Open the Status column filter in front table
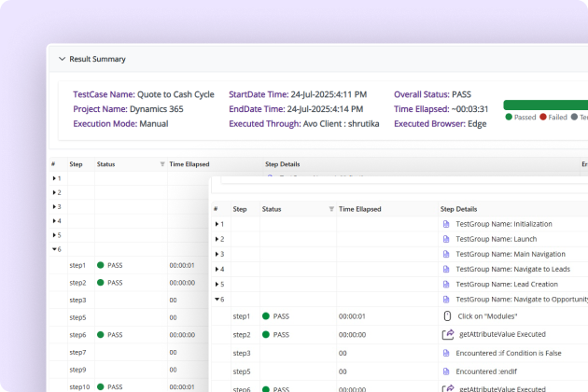 pos(331,209)
